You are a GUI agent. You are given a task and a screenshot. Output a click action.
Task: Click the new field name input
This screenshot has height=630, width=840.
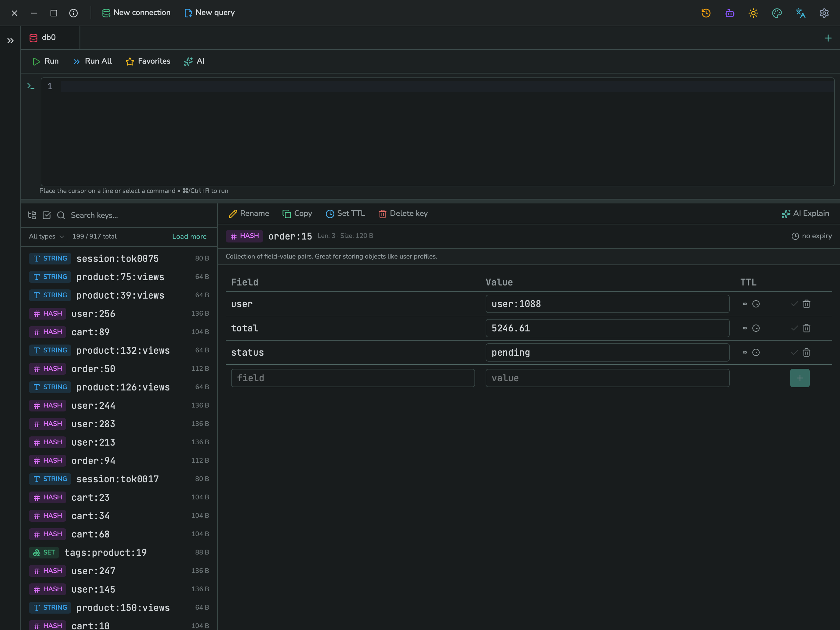353,378
